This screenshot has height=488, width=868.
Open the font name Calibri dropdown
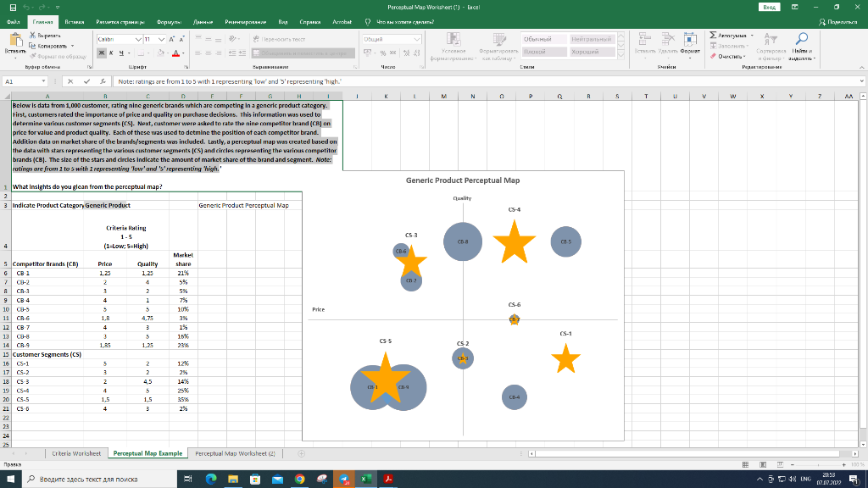point(138,39)
